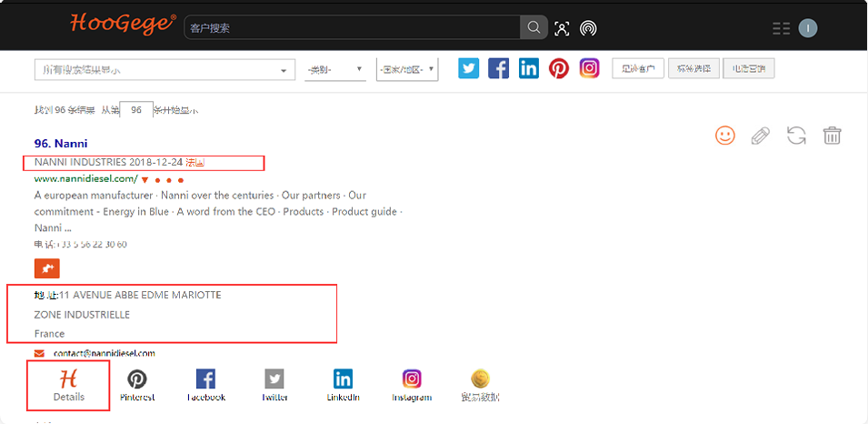
Task: Click the pencil edit icon
Action: (761, 136)
